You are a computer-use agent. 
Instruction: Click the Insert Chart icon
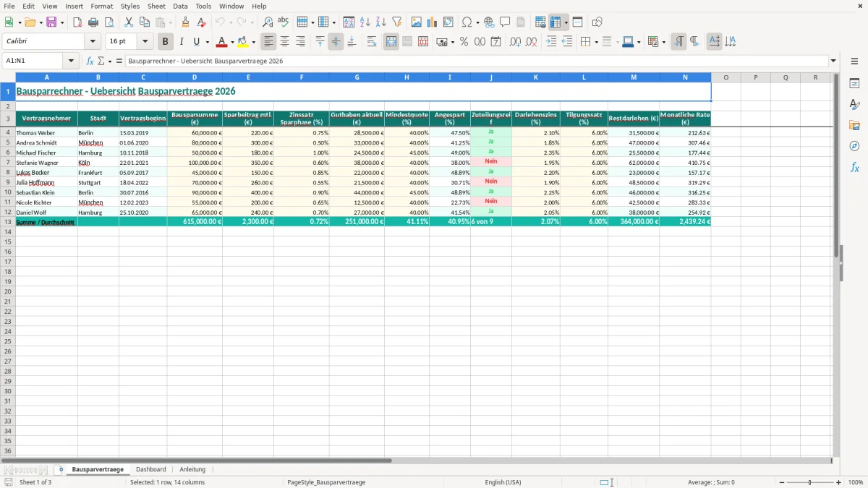click(x=433, y=22)
